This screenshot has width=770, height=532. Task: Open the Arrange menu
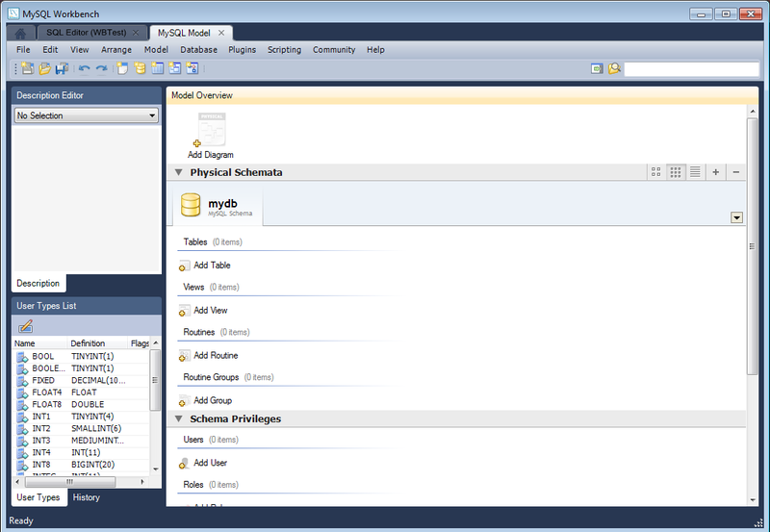click(x=116, y=50)
